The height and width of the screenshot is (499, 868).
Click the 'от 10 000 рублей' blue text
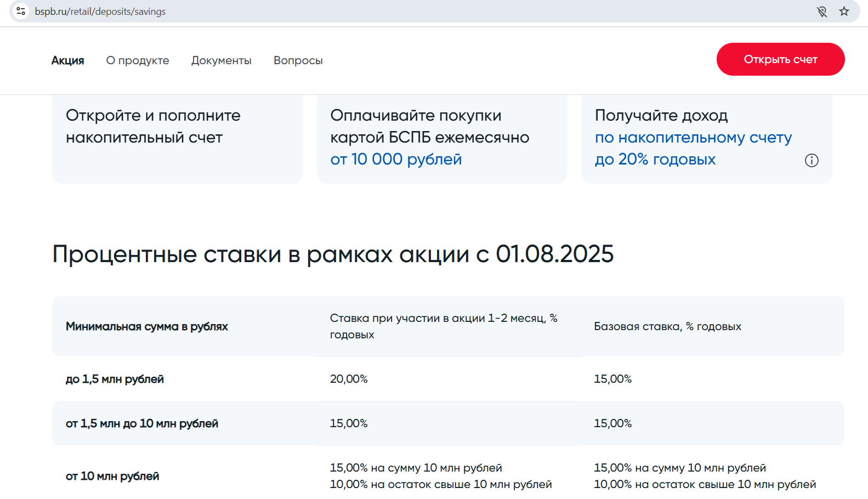(x=396, y=159)
